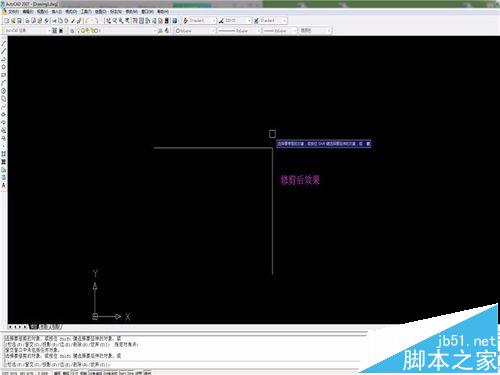Open the ByLayer linetype dropdown

(239, 31)
